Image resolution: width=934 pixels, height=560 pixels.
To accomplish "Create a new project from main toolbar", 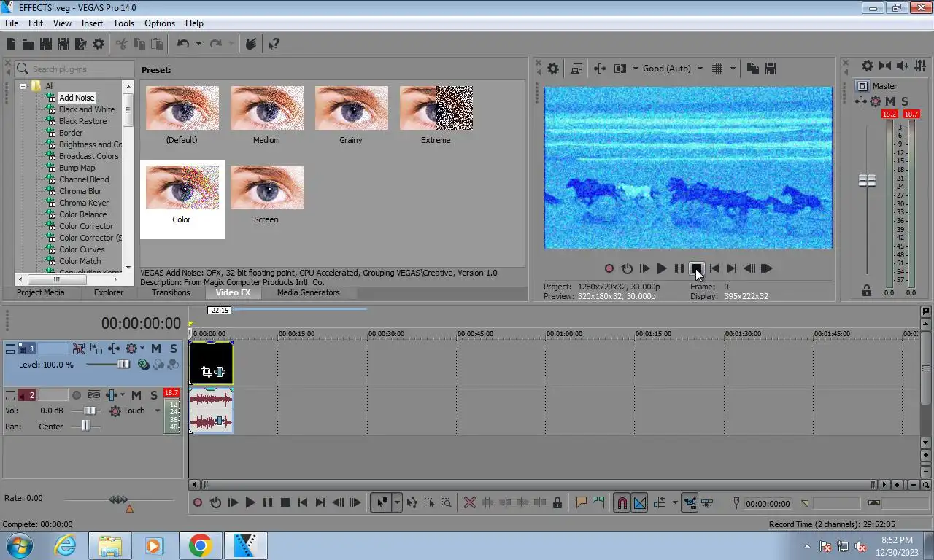I will 11,44.
